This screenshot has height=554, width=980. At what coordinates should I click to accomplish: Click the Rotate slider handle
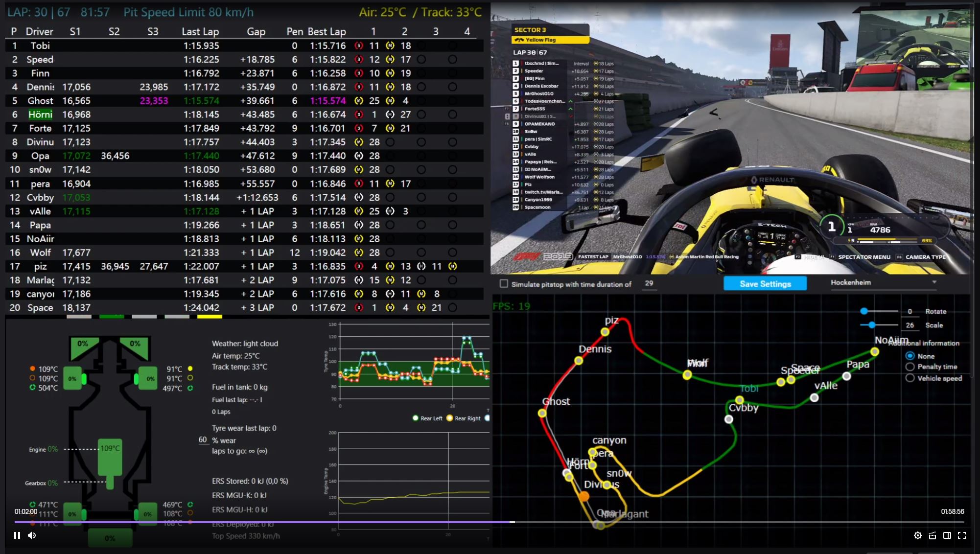[x=864, y=311]
